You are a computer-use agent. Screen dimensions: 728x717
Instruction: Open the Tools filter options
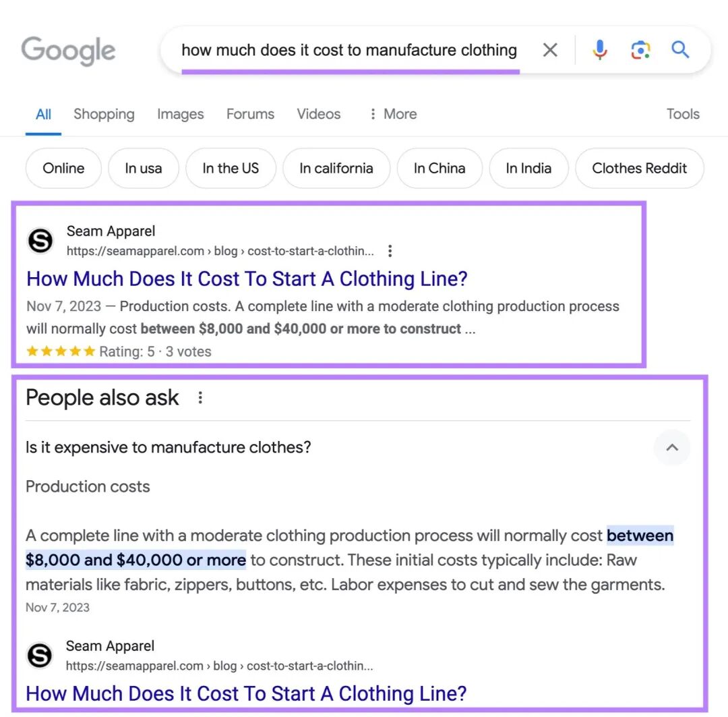pyautogui.click(x=682, y=114)
